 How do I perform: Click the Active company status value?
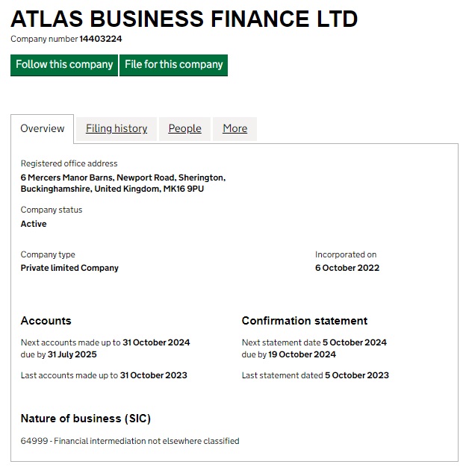[x=34, y=224]
